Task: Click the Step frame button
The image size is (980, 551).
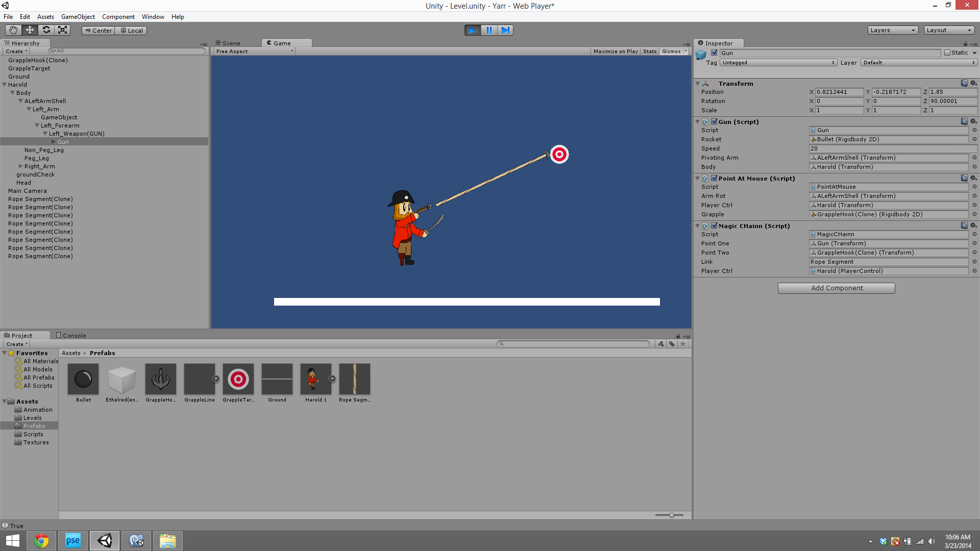Action: point(505,30)
